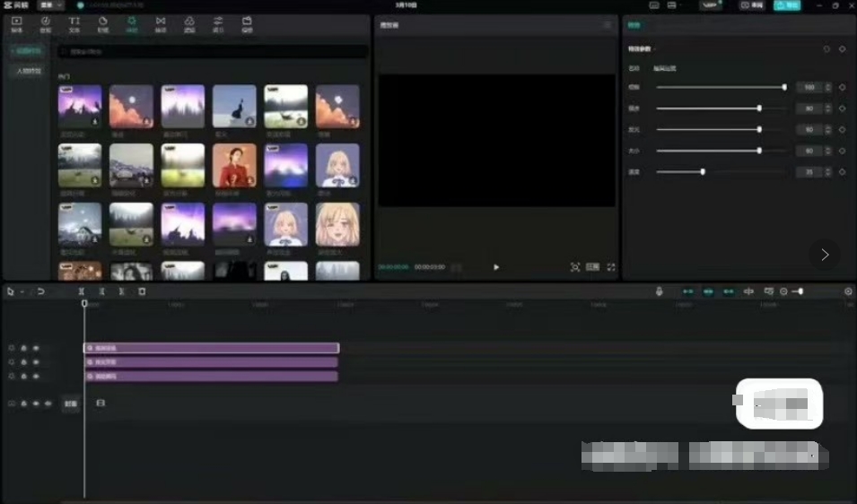Click the split clip tool icon
This screenshot has width=857, height=504.
(x=81, y=291)
